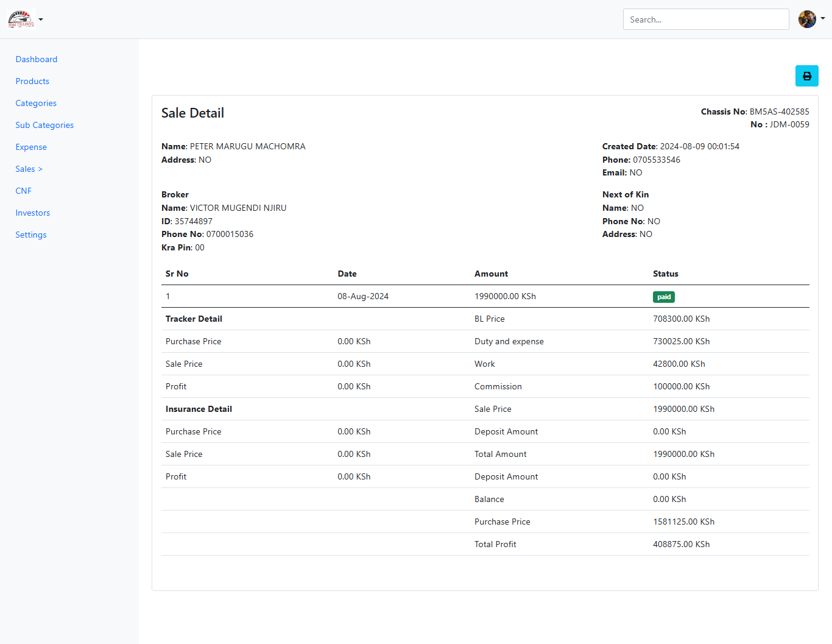This screenshot has width=832, height=644.
Task: Open the Expense section
Action: click(31, 147)
